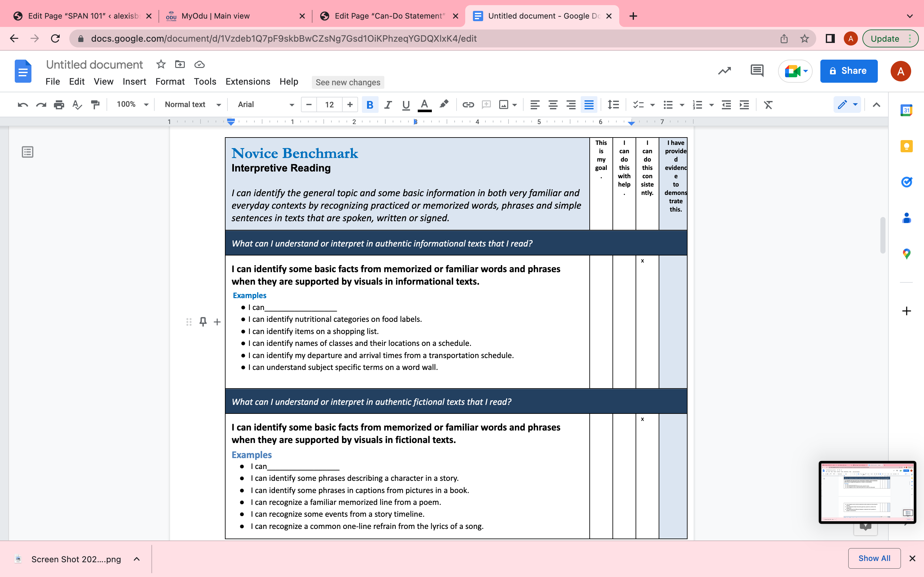Open the text color picker

click(x=424, y=105)
